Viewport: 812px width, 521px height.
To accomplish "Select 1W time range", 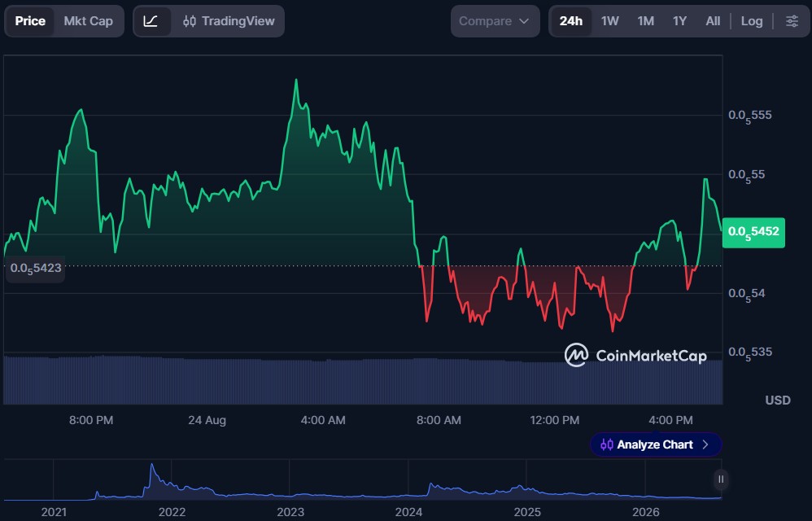I will [x=609, y=21].
